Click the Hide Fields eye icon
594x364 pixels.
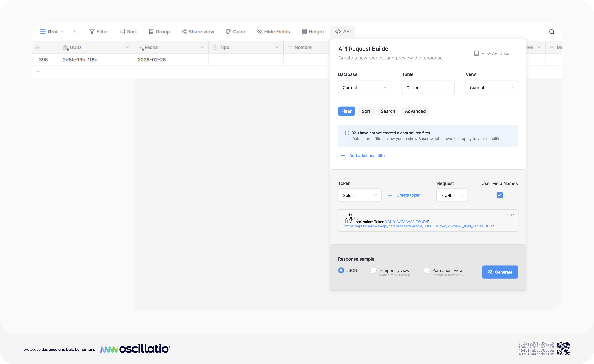click(260, 32)
